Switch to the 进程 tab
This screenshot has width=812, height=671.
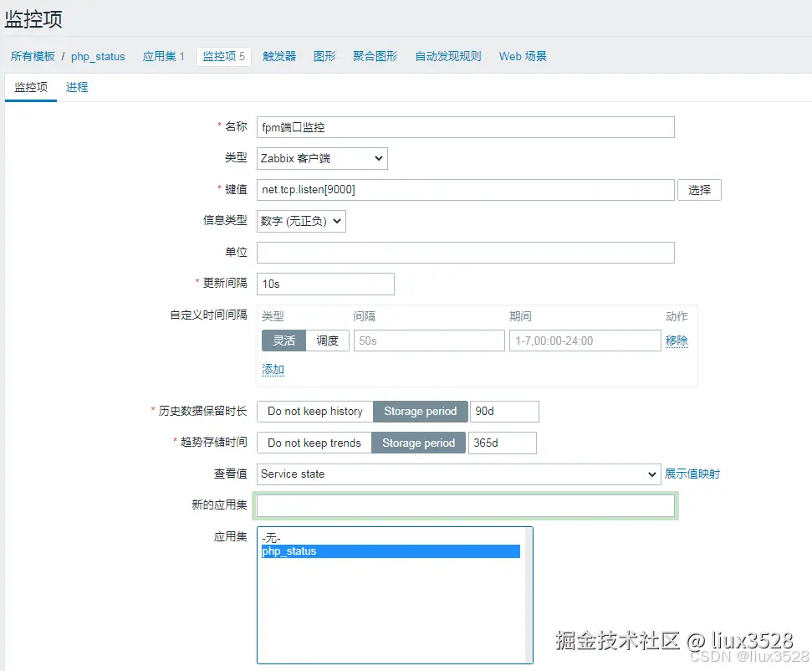pyautogui.click(x=77, y=87)
